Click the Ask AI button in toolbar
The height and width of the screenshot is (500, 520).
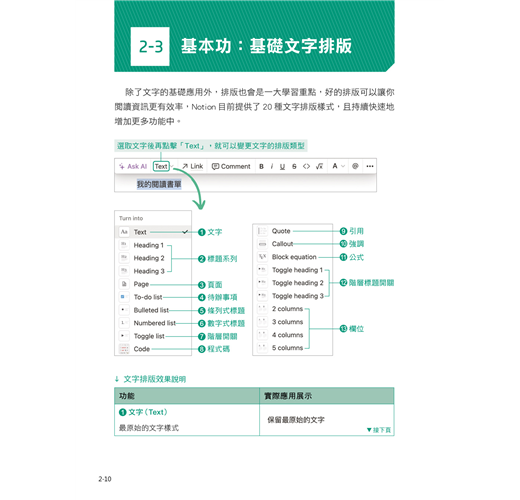133,166
